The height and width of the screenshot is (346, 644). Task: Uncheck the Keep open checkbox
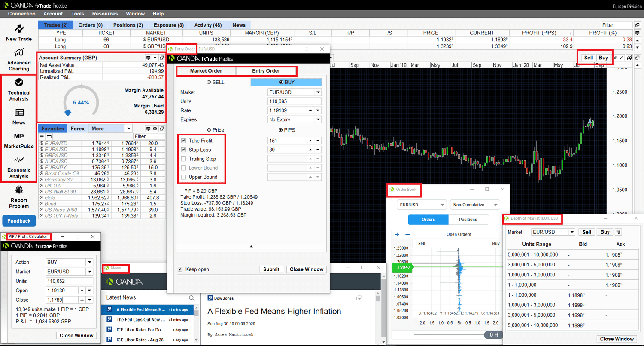pyautogui.click(x=180, y=269)
